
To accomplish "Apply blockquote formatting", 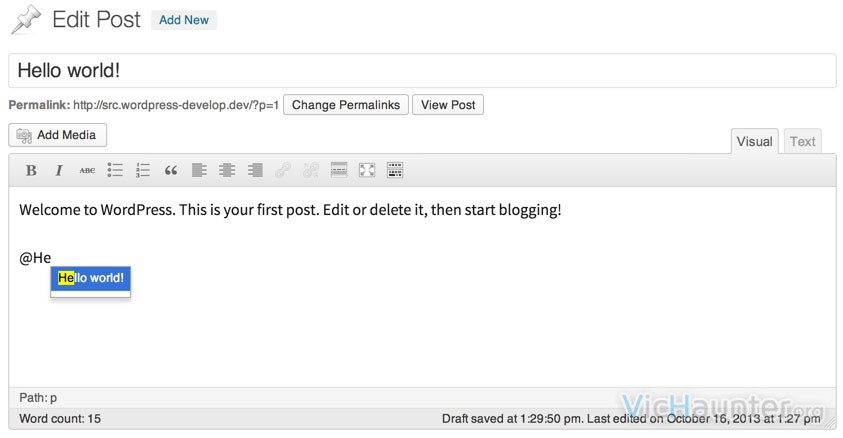I will 171,170.
